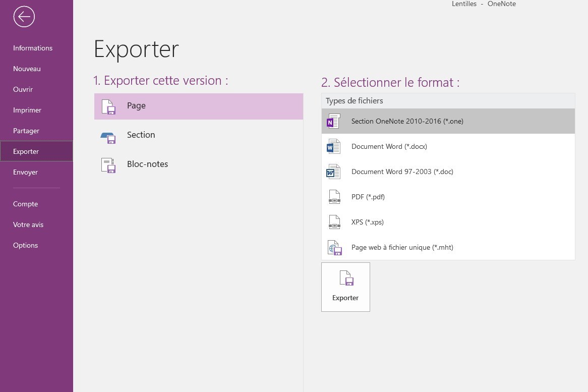Image resolution: width=588 pixels, height=392 pixels.
Task: Choose Page as the export scope
Action: (198, 106)
